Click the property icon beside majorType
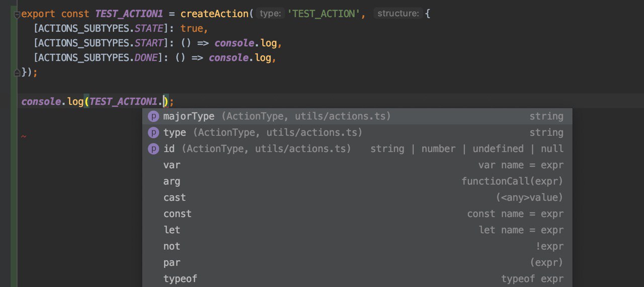The height and width of the screenshot is (287, 644). pyautogui.click(x=153, y=117)
